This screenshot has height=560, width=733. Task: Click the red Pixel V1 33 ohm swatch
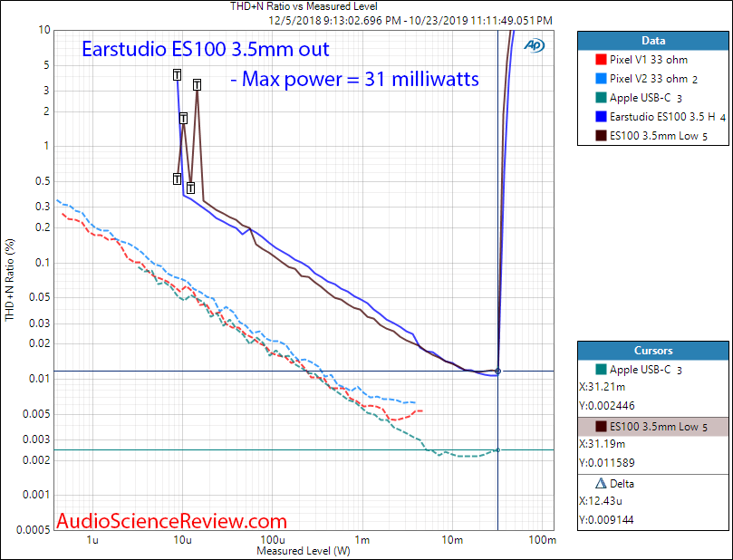(601, 60)
